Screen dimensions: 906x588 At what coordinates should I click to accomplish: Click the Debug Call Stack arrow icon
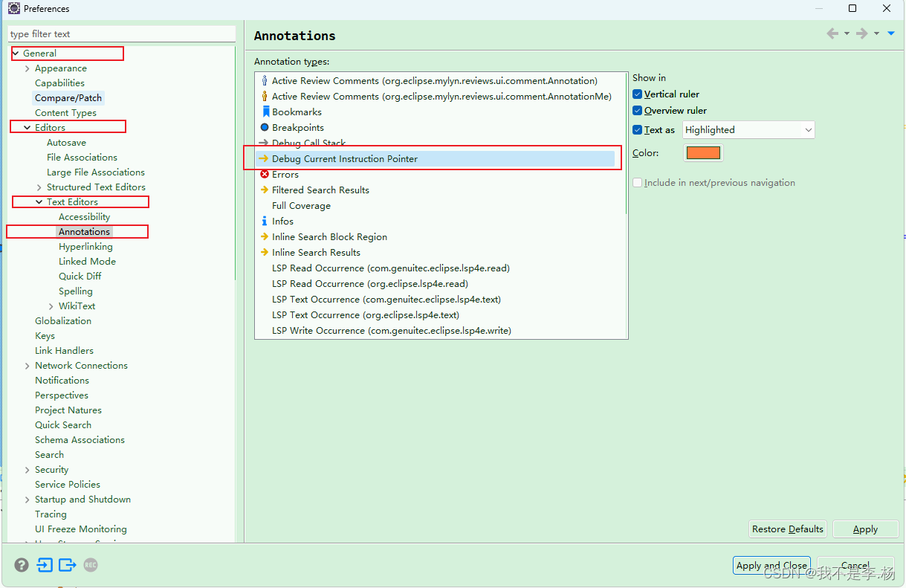(x=264, y=143)
